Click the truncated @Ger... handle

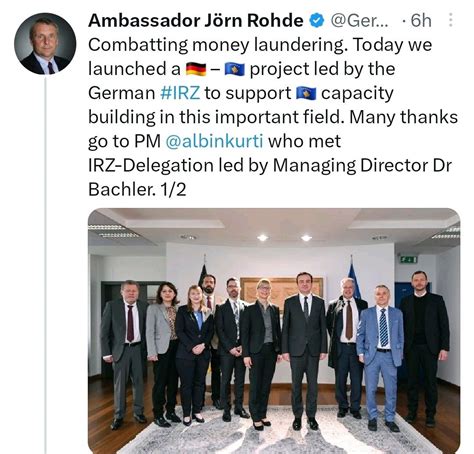click(359, 21)
